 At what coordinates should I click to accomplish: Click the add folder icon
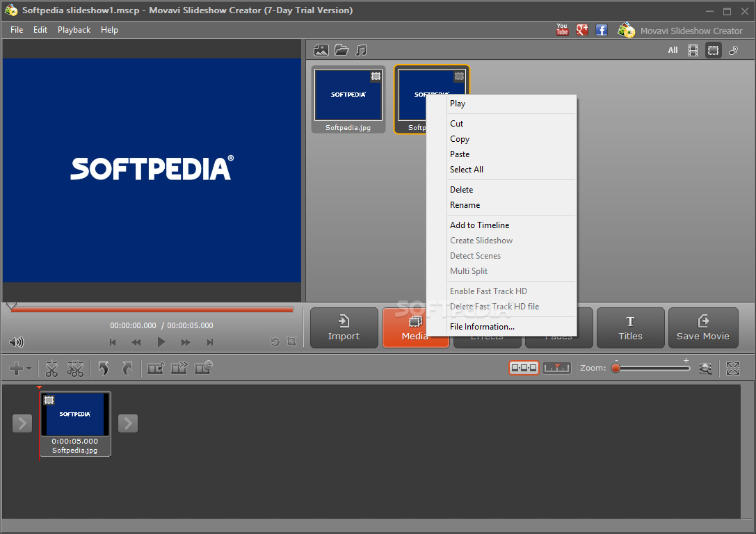coord(342,49)
